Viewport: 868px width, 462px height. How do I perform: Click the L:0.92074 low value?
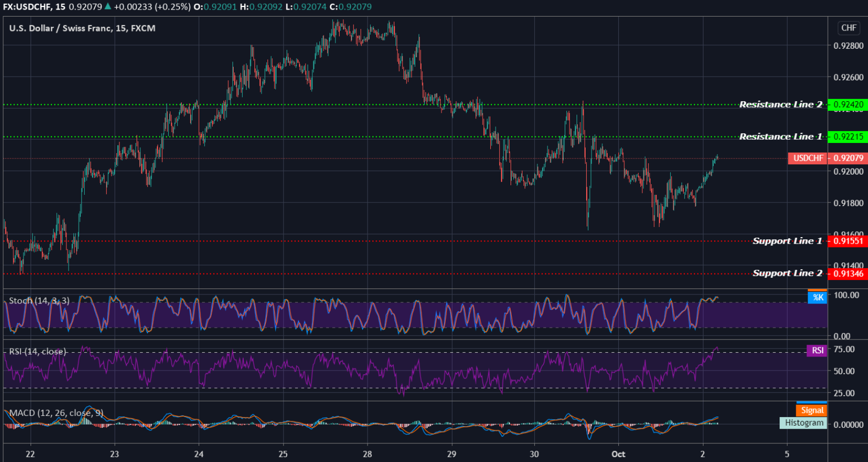tap(307, 7)
